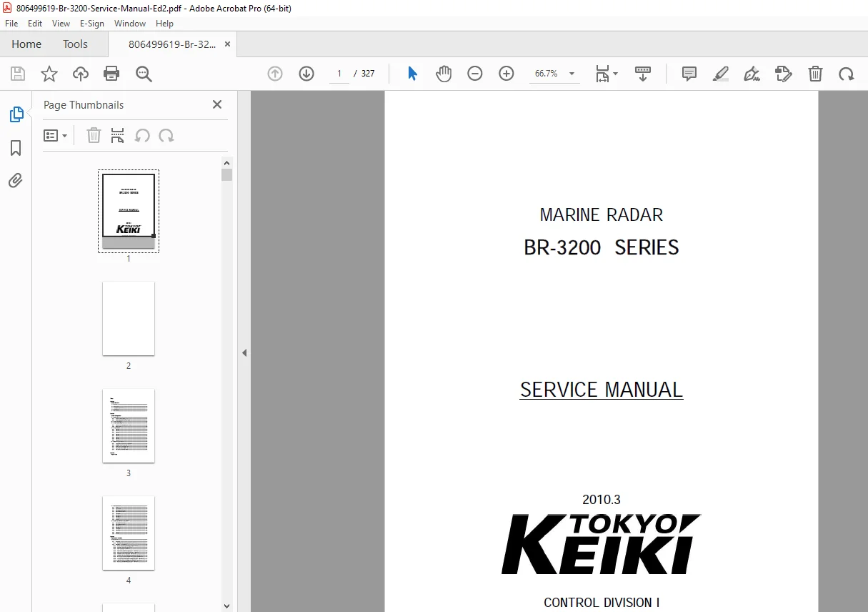Collapse the navigation pane arrow

click(244, 352)
